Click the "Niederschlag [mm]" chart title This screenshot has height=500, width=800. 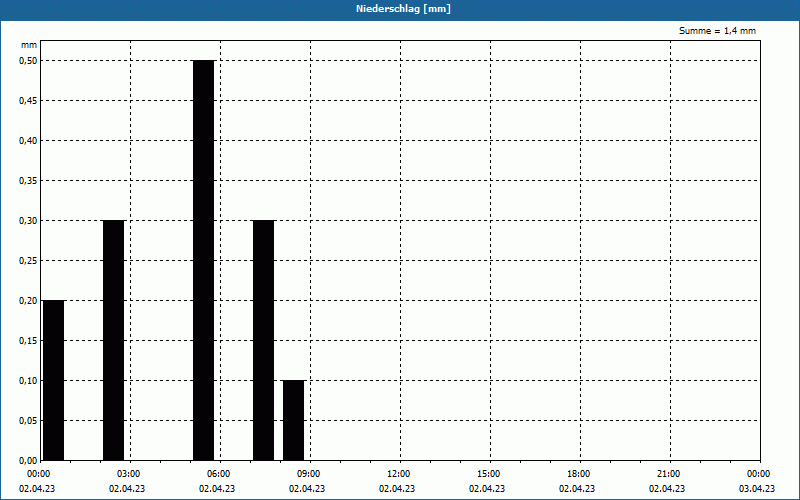tap(403, 9)
